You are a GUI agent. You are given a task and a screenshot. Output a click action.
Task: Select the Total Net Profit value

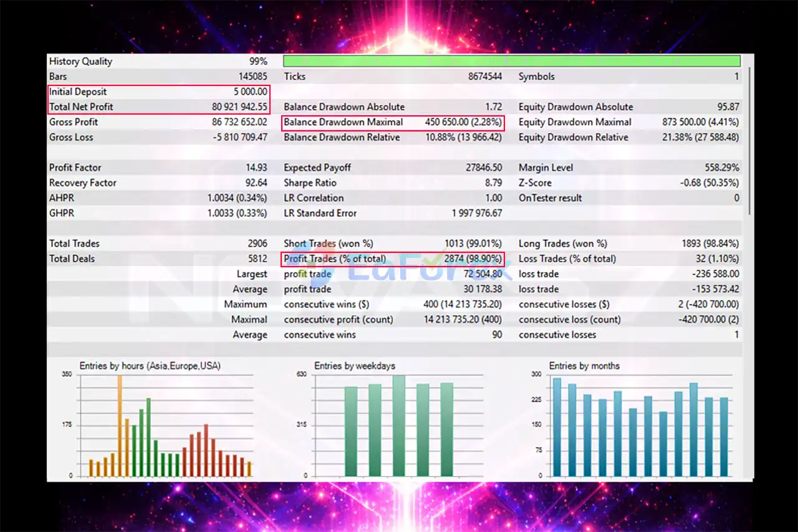coord(239,107)
